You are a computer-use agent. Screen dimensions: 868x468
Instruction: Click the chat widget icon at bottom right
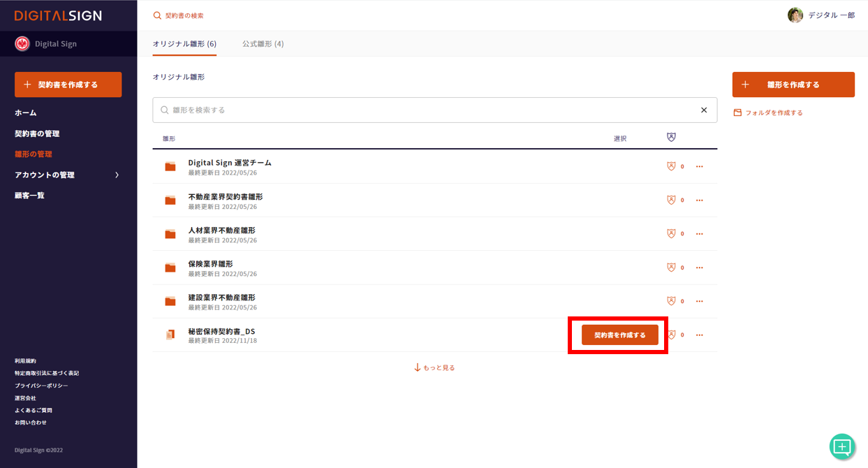pos(842,446)
